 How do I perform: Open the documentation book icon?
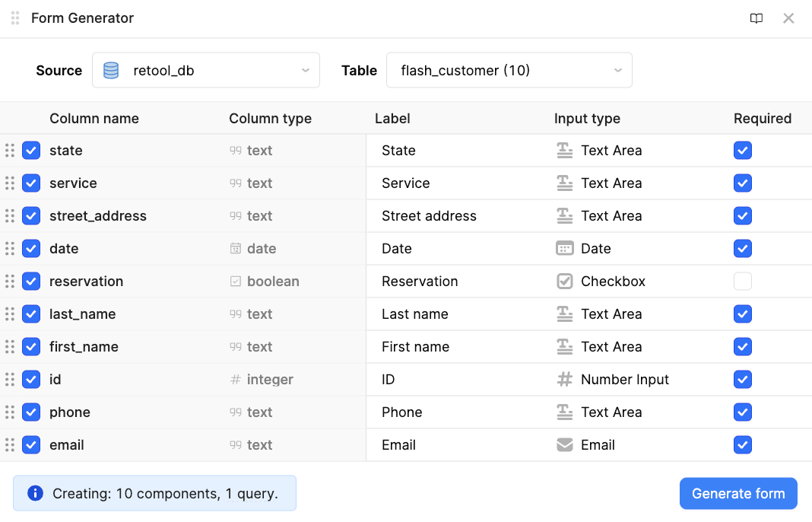click(x=756, y=18)
